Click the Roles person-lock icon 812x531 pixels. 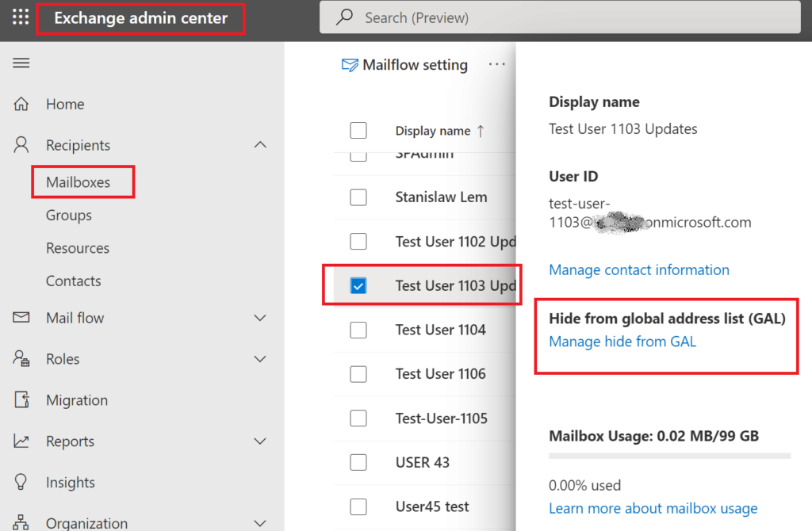pos(21,358)
